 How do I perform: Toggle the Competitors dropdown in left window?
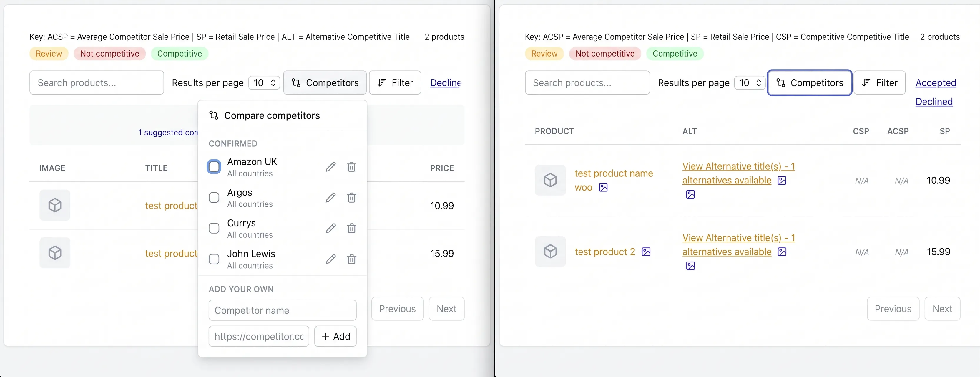click(x=325, y=83)
